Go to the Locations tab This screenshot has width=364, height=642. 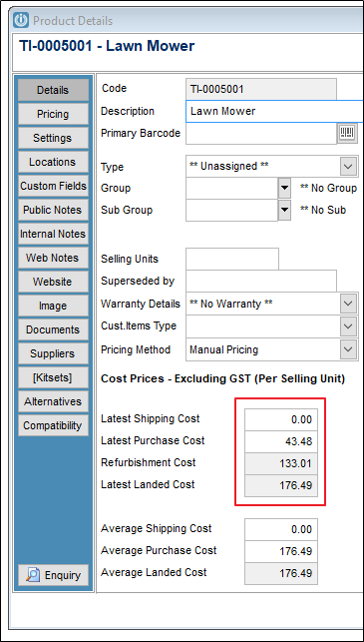53,162
